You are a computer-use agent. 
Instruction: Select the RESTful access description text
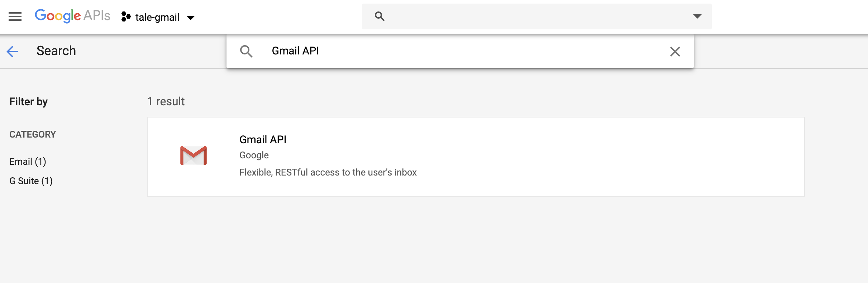[328, 172]
